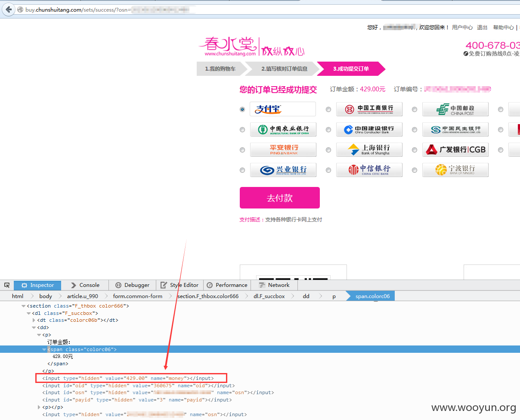520x420 pixels.
Task: Click the 退出 logout link
Action: [482, 28]
